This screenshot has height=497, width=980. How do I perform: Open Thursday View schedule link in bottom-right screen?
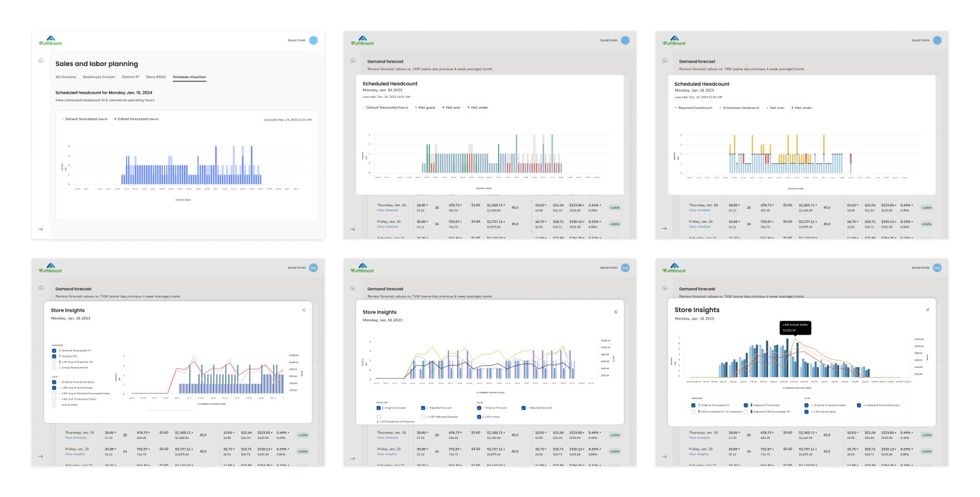[x=699, y=437]
